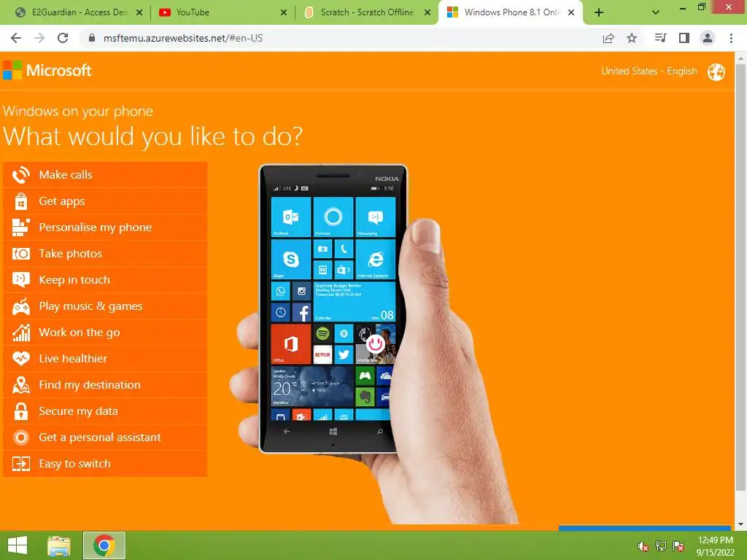Click the game controller icon for music & games
The height and width of the screenshot is (560, 747).
(x=21, y=307)
